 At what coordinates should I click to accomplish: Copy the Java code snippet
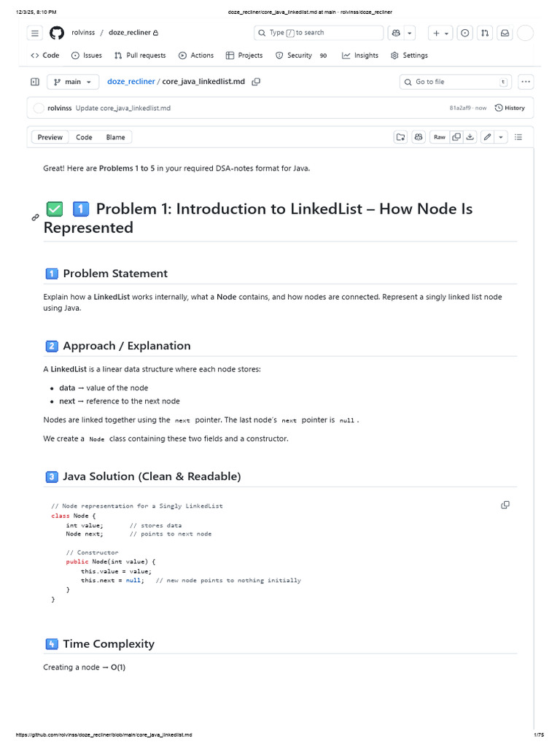505,505
